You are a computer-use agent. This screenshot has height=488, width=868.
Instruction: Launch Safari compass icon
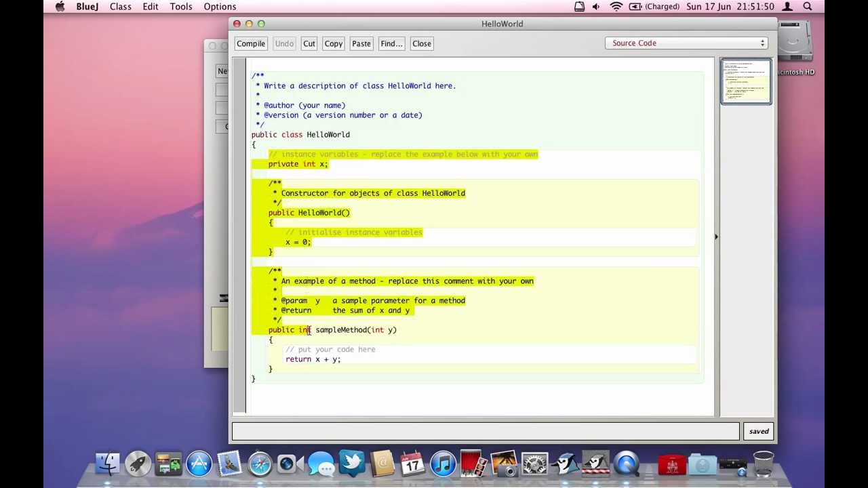[260, 464]
